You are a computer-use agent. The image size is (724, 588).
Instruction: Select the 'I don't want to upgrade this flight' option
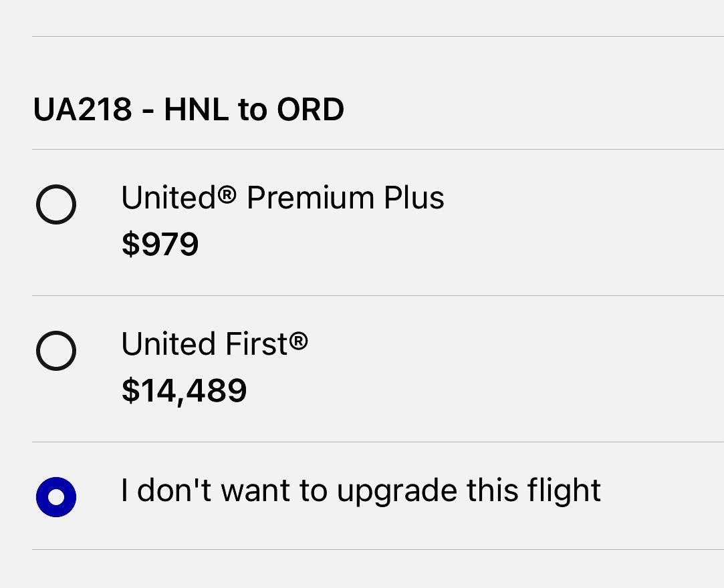(x=56, y=496)
